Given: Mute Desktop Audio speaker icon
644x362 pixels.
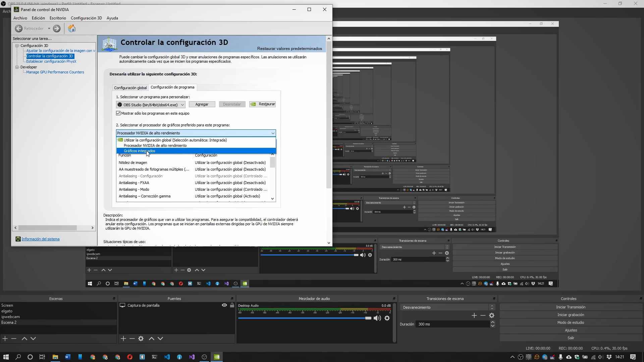Looking at the screenshot, I should [x=377, y=318].
